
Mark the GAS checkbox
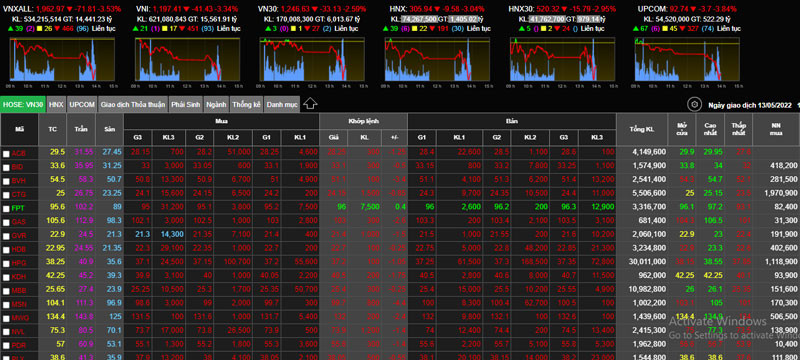6,222
